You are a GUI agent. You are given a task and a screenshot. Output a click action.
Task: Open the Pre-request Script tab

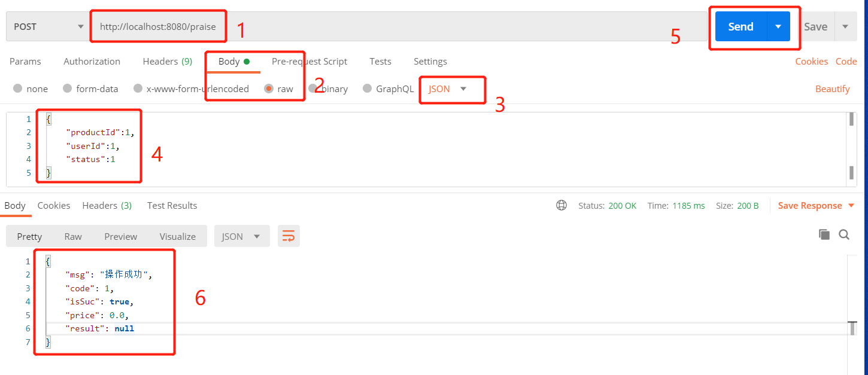coord(309,62)
